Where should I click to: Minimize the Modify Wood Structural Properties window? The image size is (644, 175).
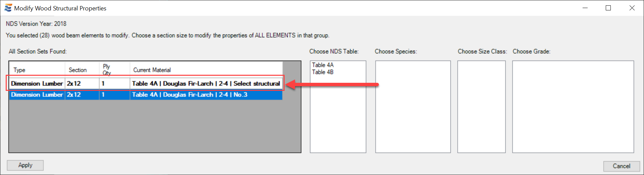point(585,8)
